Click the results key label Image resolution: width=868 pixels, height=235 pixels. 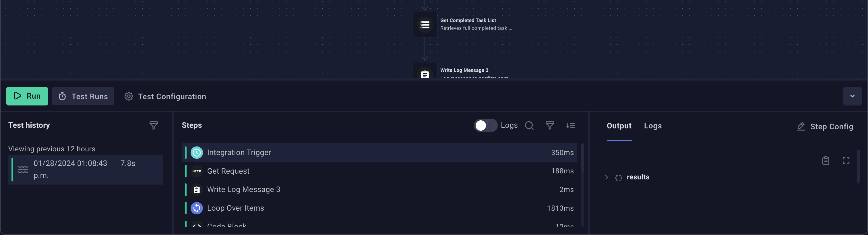coord(638,177)
